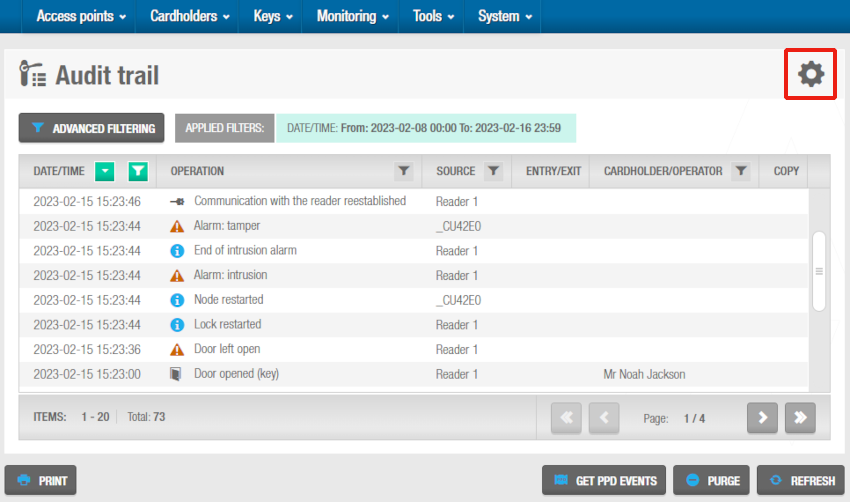
Task: Click the 'Door opened (key)' operation text
Action: (236, 374)
